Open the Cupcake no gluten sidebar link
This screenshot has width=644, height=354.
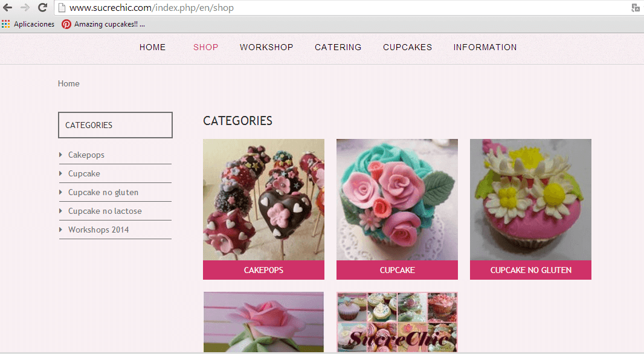(103, 192)
